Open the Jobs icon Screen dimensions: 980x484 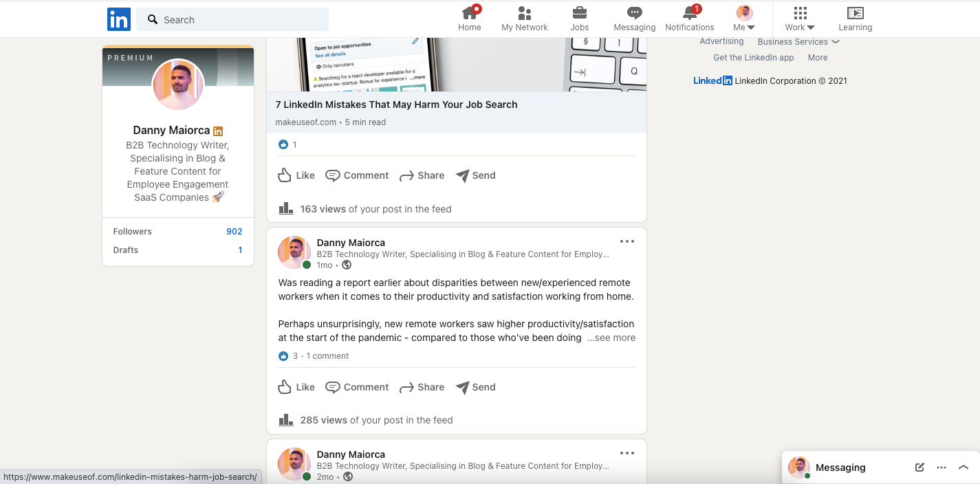(x=579, y=17)
